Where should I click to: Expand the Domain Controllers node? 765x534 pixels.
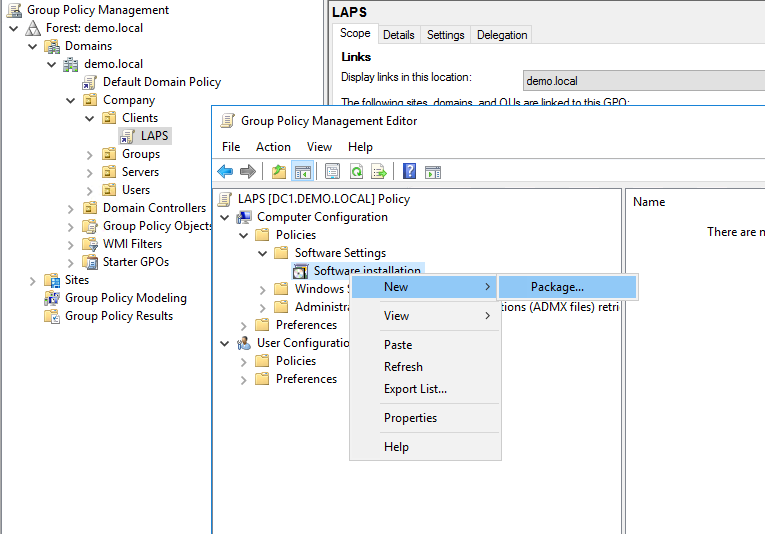coord(71,208)
